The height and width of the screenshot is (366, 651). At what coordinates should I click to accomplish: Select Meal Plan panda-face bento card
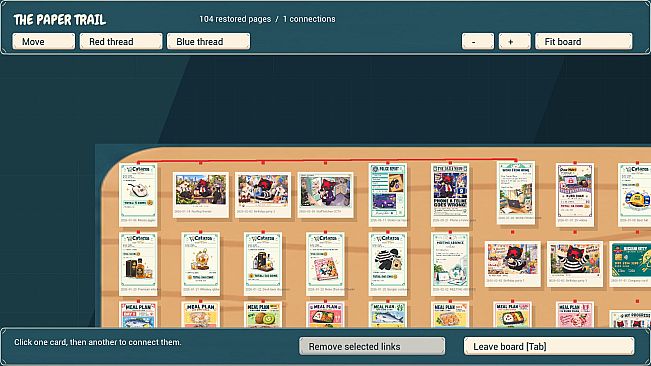pyautogui.click(x=513, y=315)
